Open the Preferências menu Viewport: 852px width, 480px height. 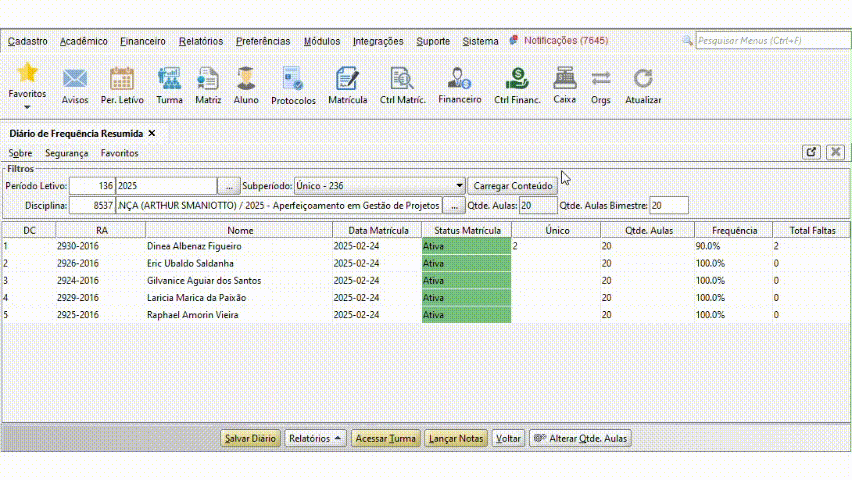tap(263, 41)
